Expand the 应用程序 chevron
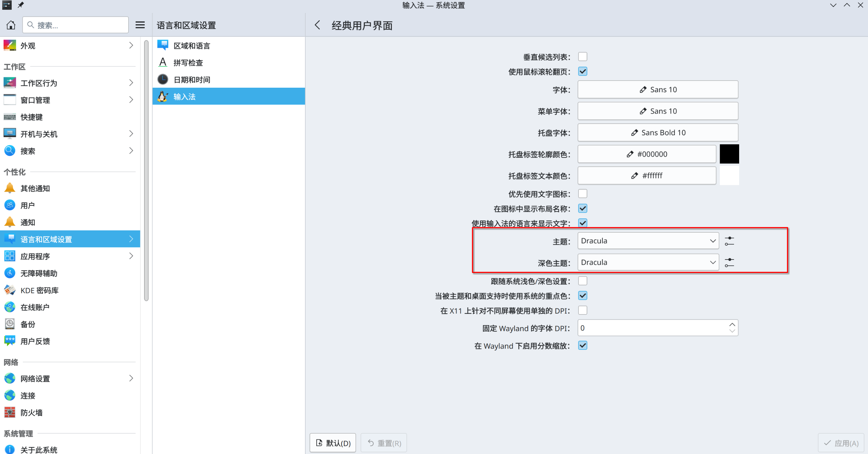This screenshot has width=868, height=454. click(x=131, y=256)
